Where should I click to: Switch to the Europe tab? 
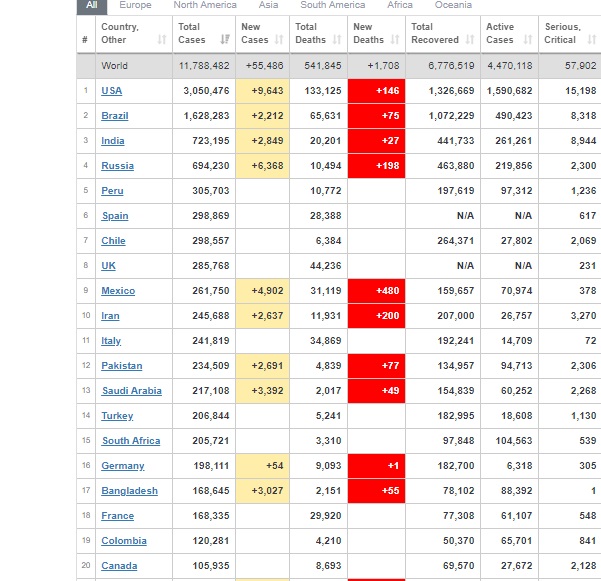pos(135,5)
